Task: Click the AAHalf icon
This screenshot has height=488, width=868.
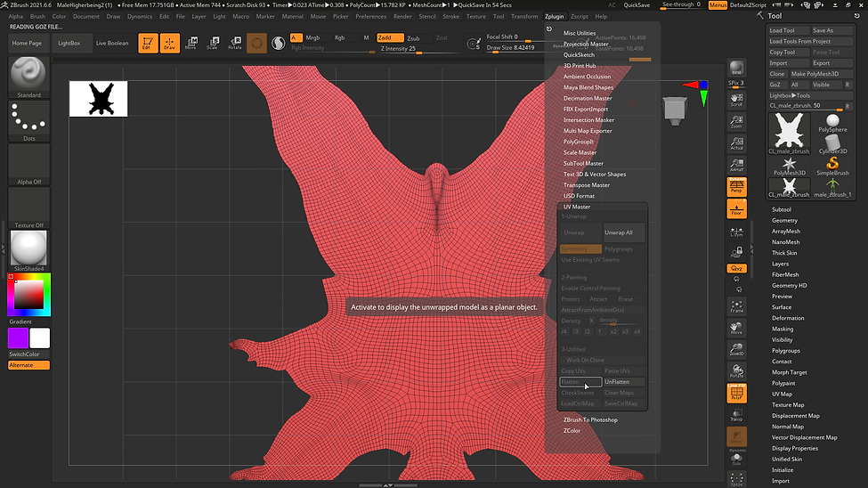Action: tap(736, 165)
